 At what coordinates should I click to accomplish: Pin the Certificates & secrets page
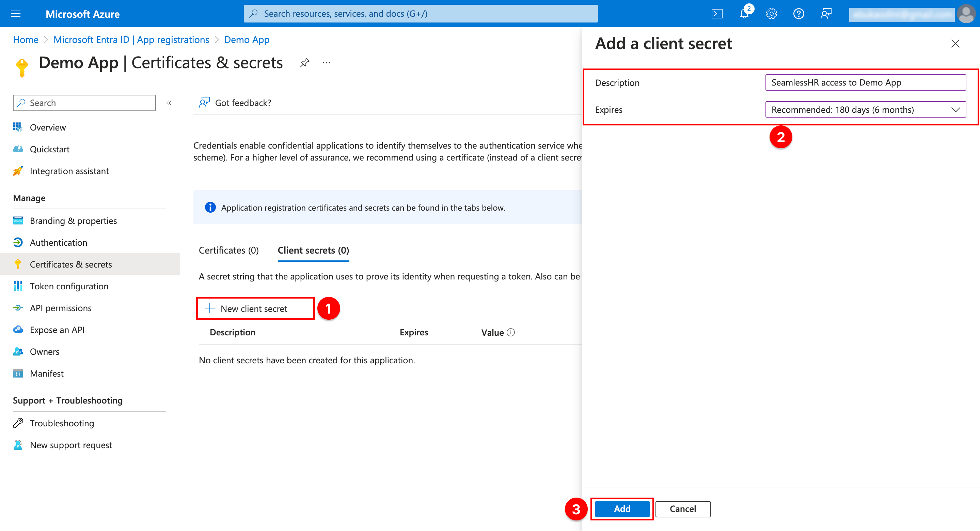click(304, 63)
